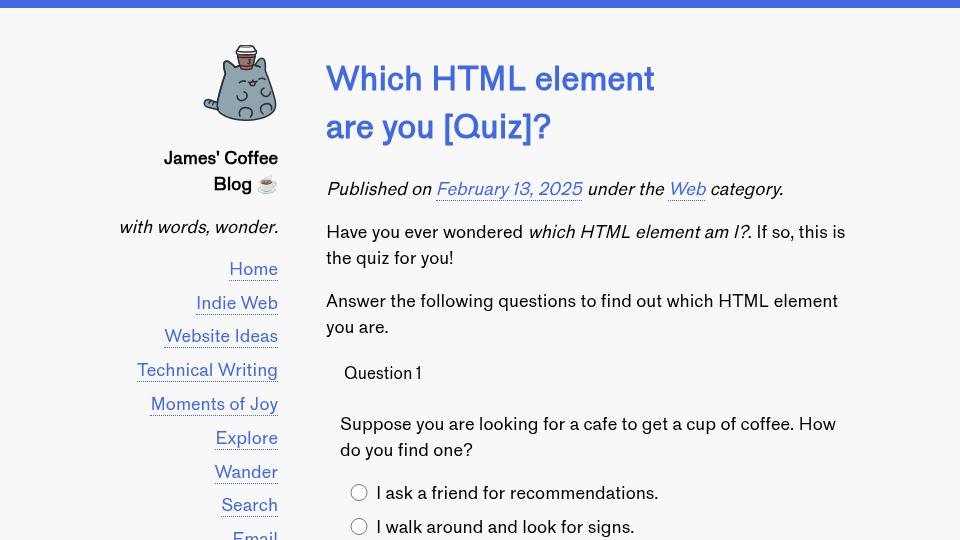Click the "Which HTML element are you" heading
The width and height of the screenshot is (960, 540).
pos(490,102)
